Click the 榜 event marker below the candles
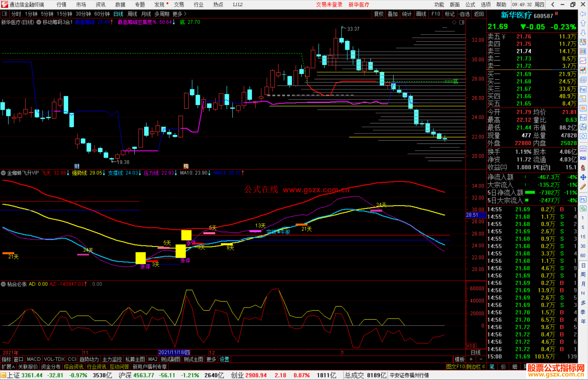Screen dimensions: 588x380 tap(186, 166)
